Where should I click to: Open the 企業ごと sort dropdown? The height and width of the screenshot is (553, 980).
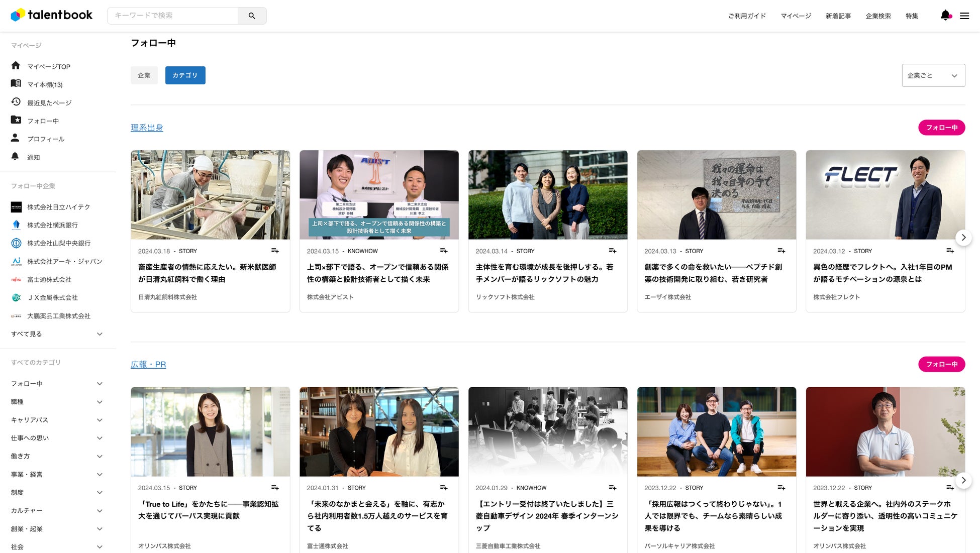click(x=933, y=75)
